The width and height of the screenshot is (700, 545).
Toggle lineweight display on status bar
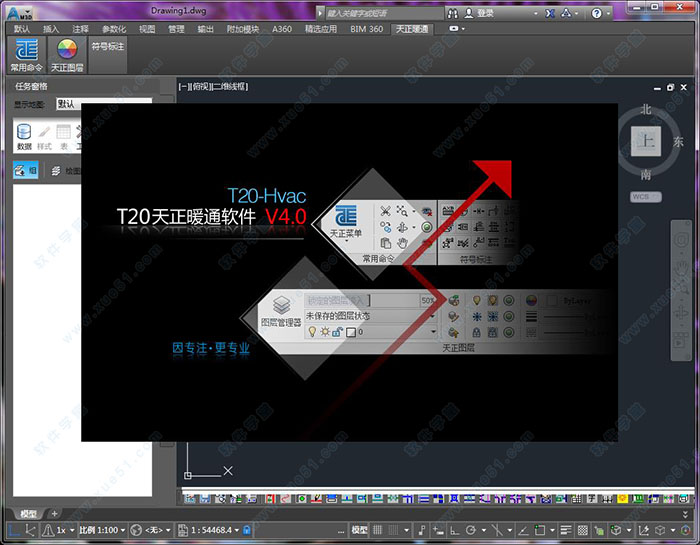566,530
